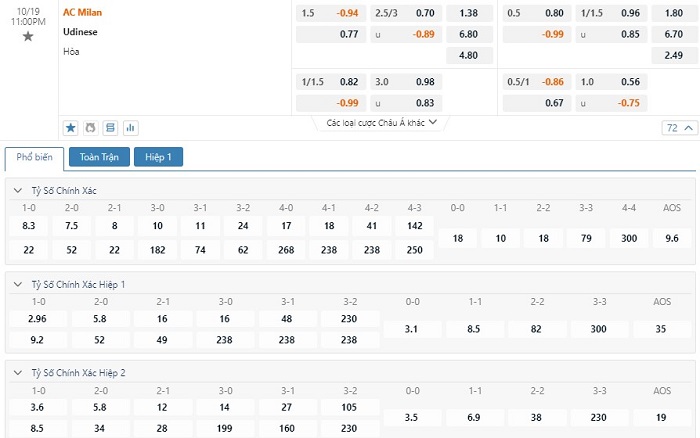Image resolution: width=700 pixels, height=438 pixels.
Task: Collapse the Tỷ Số Chính Xác section
Action: [18, 190]
